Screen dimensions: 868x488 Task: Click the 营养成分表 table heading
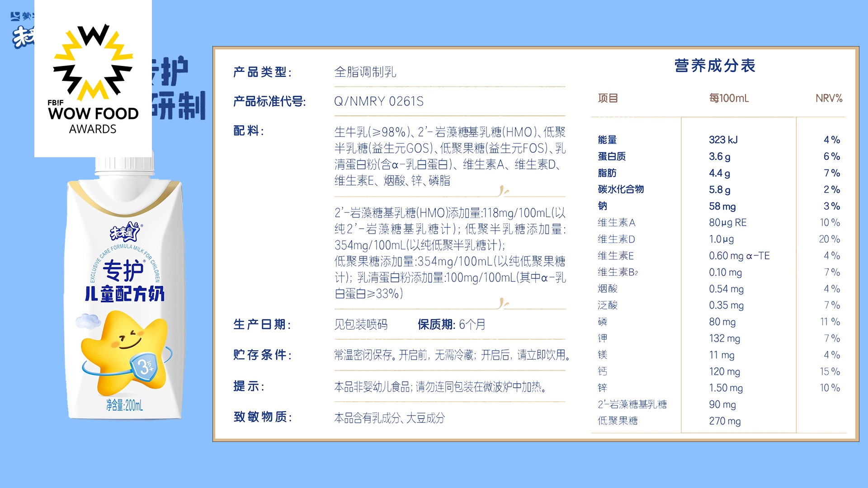pos(715,66)
